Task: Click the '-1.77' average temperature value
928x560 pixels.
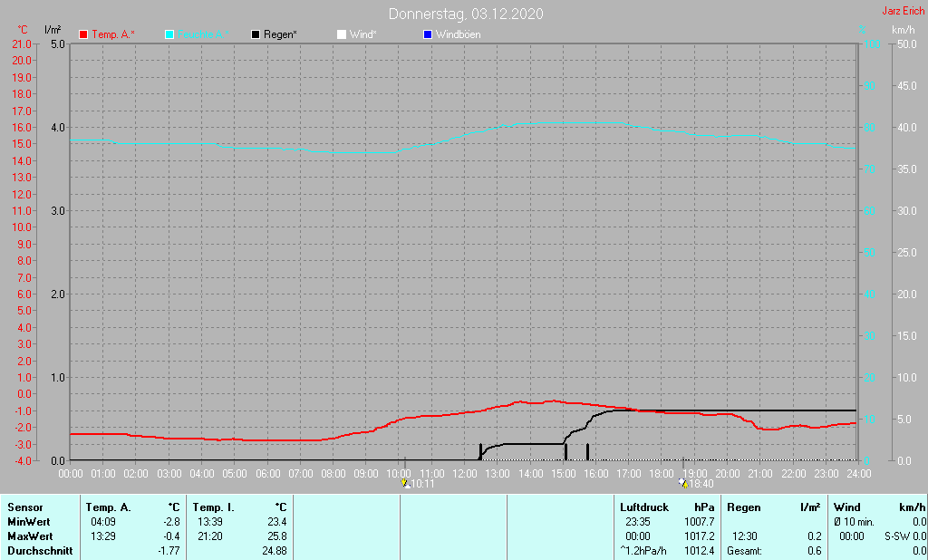Action: (x=169, y=551)
